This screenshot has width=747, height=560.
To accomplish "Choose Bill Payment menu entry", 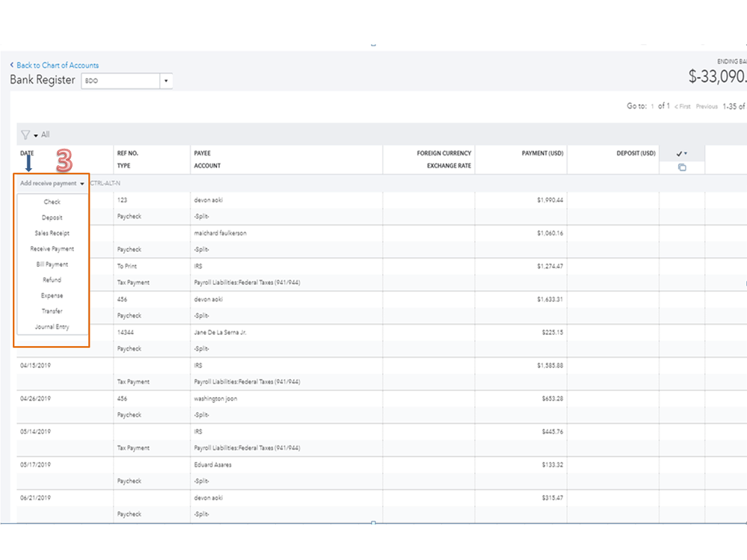I will point(52,265).
